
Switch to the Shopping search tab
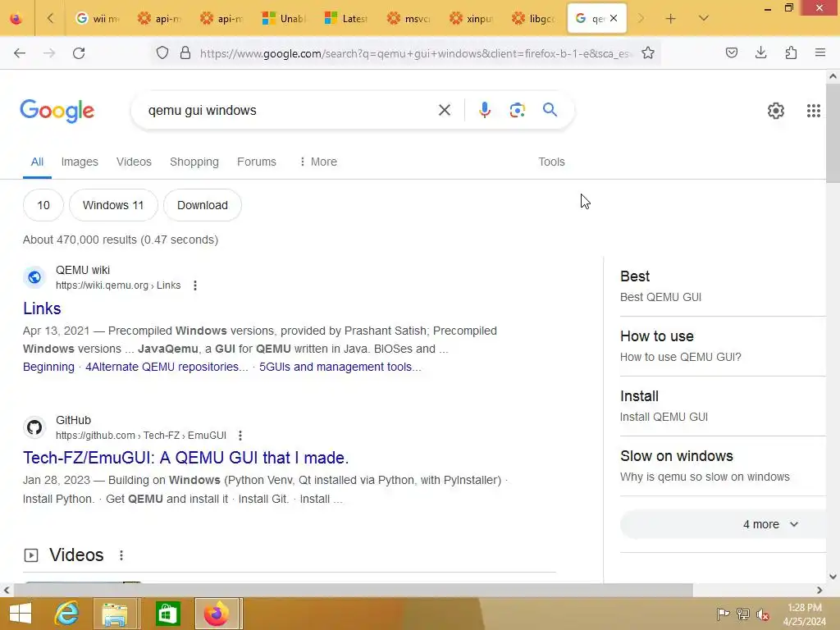click(x=194, y=162)
